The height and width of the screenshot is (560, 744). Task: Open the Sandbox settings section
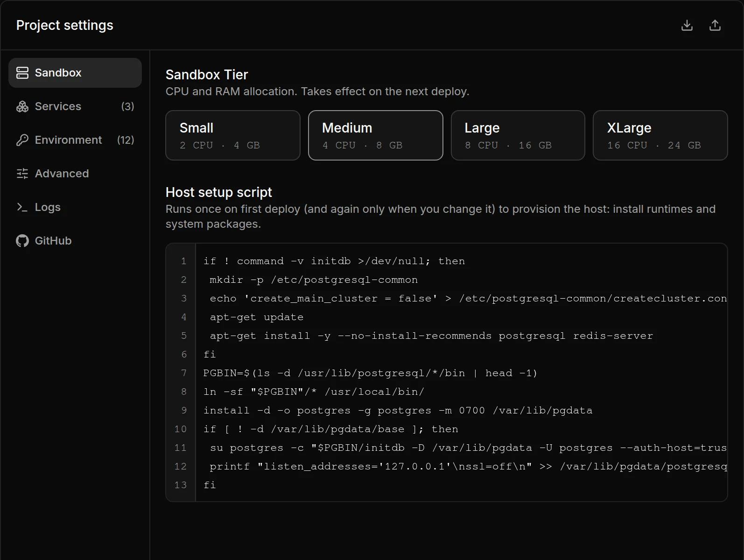75,73
